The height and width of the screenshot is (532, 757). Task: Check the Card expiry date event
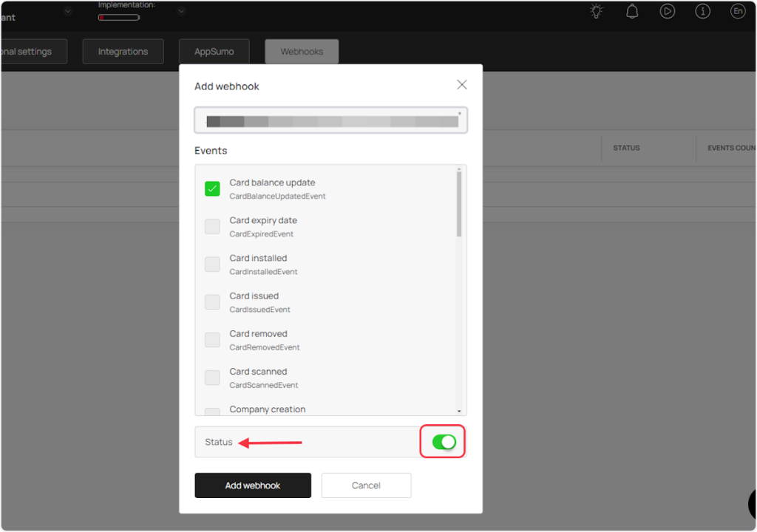click(x=212, y=226)
